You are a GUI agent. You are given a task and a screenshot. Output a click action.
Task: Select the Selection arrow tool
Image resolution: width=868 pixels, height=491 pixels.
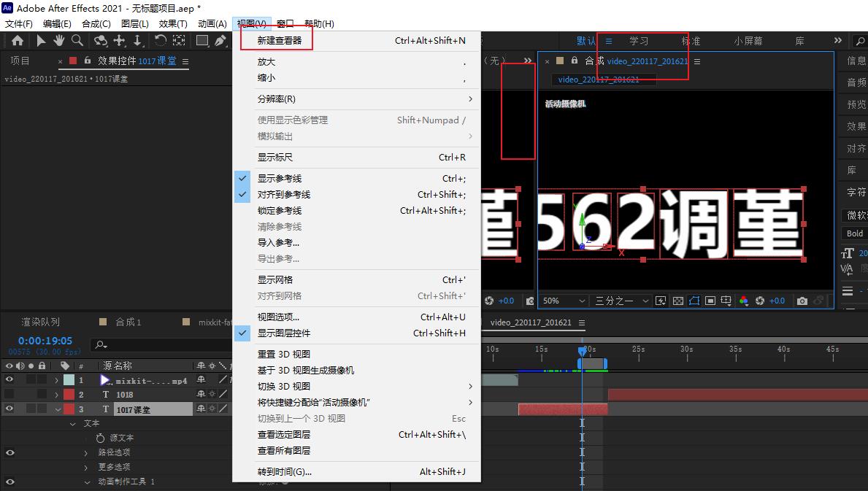click(x=41, y=40)
